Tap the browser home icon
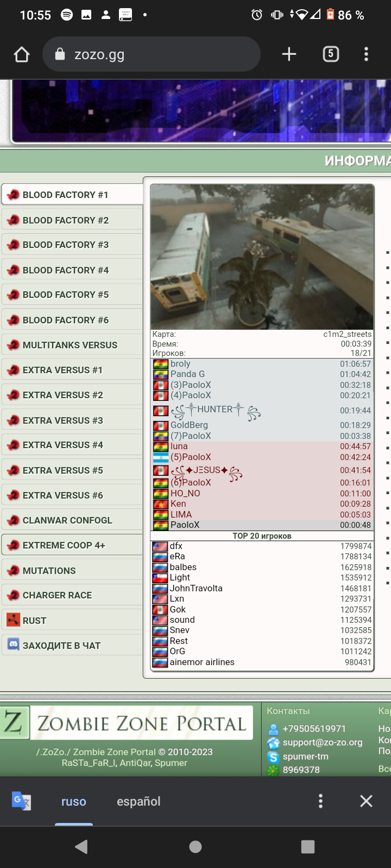391x868 pixels. [x=22, y=54]
